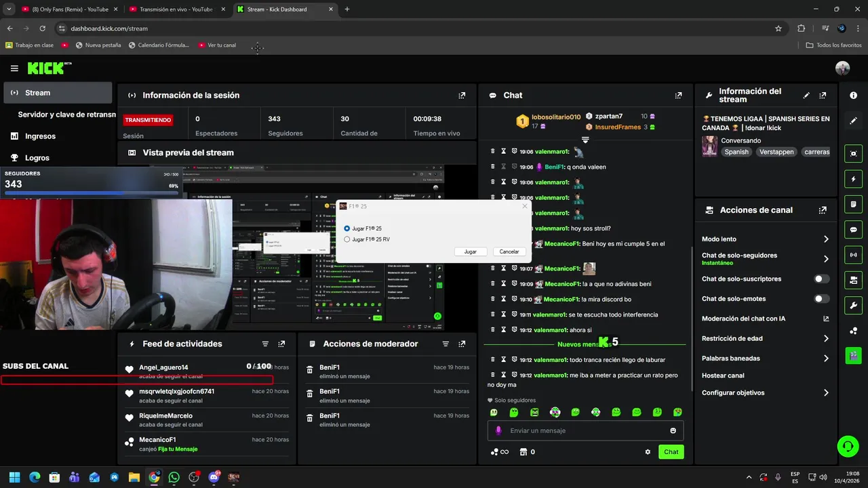The height and width of the screenshot is (488, 868).
Task: Expand Palabras baneadas settings
Action: pos(826,359)
